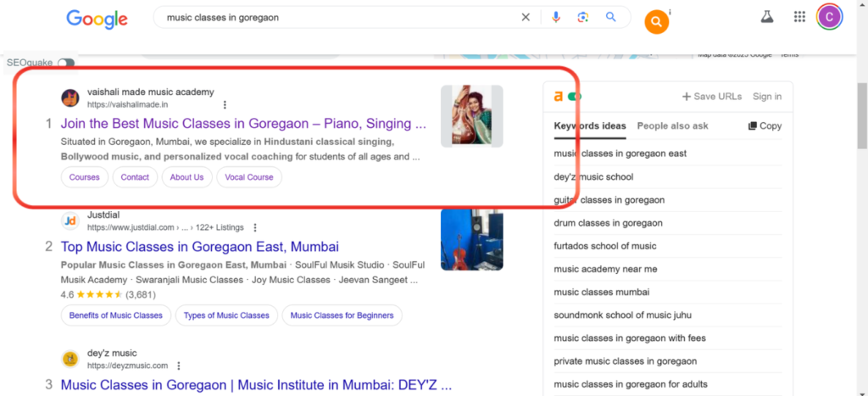Click the page vertical scrollbar thumb
The height and width of the screenshot is (396, 868).
(x=862, y=116)
